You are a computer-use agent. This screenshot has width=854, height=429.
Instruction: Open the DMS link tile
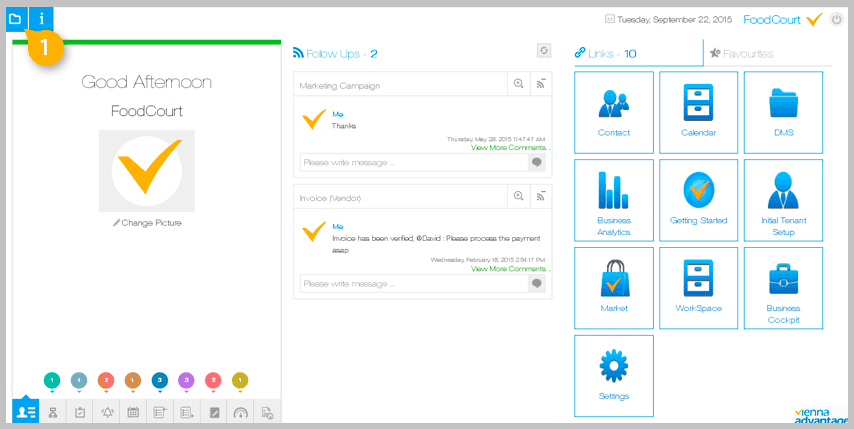(783, 112)
